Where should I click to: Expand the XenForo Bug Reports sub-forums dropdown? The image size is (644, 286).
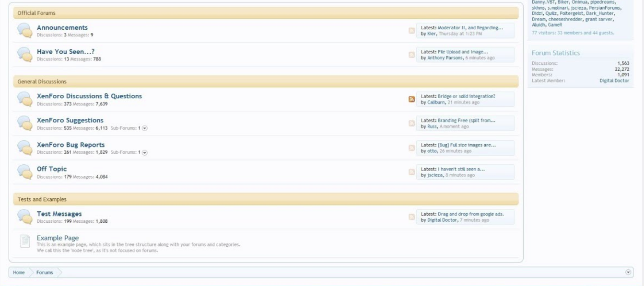coord(145,152)
